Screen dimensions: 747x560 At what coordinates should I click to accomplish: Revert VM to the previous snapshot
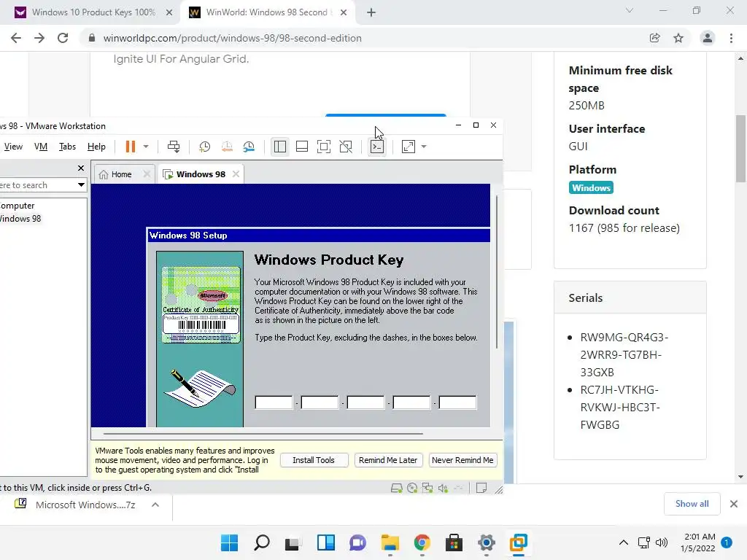(227, 147)
